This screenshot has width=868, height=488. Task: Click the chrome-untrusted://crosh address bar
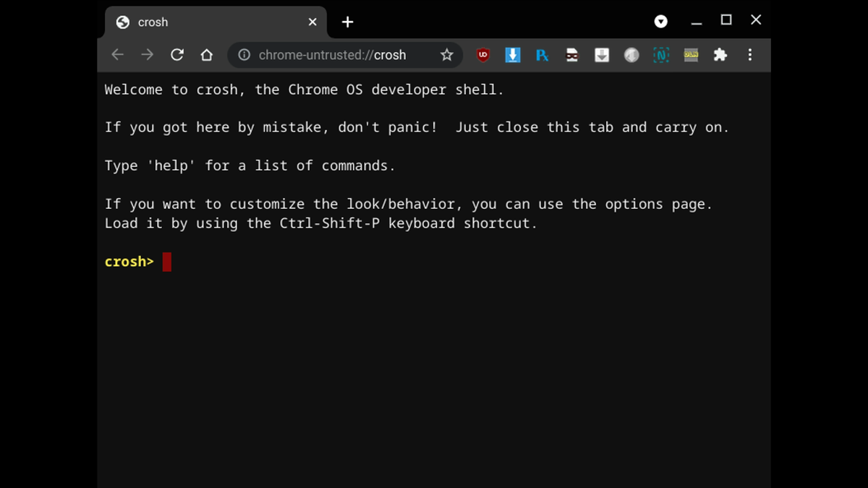pos(345,55)
